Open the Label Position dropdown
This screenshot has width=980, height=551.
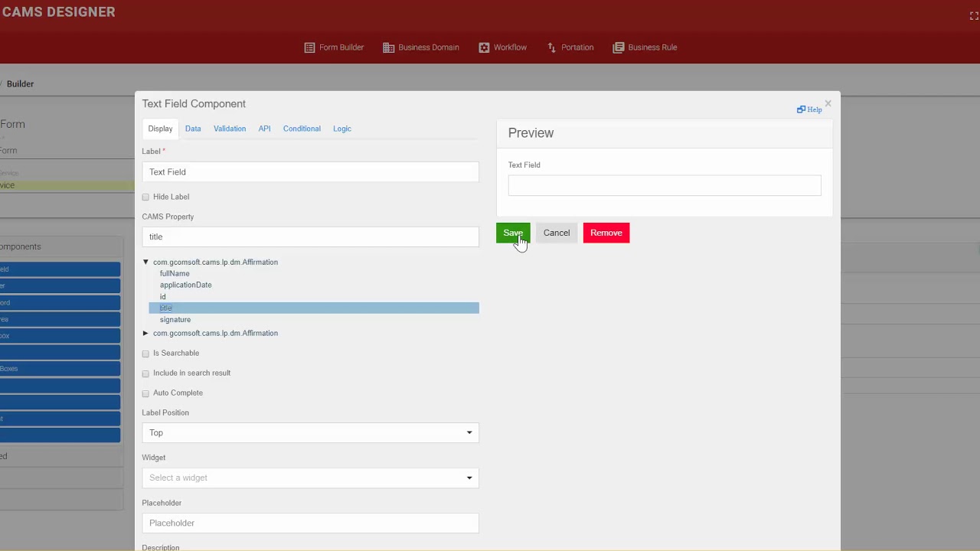[310, 433]
